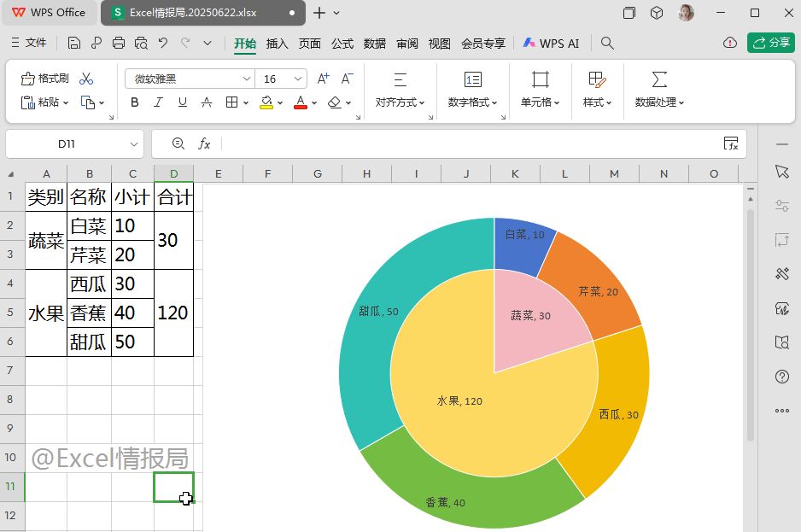This screenshot has height=532, width=801.
Task: Open the font name dropdown
Action: click(x=247, y=79)
